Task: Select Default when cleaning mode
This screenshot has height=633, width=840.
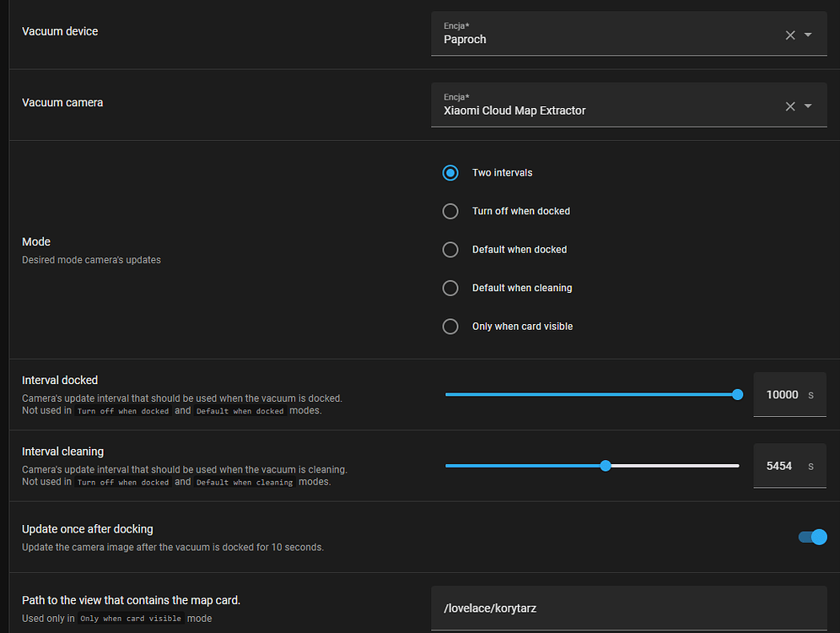Action: pyautogui.click(x=450, y=288)
